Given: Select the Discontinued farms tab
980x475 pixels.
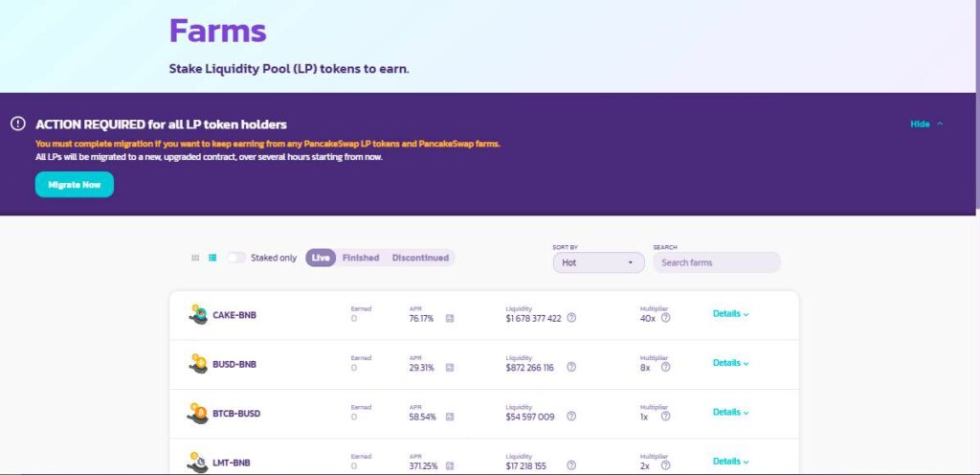Looking at the screenshot, I should [420, 258].
